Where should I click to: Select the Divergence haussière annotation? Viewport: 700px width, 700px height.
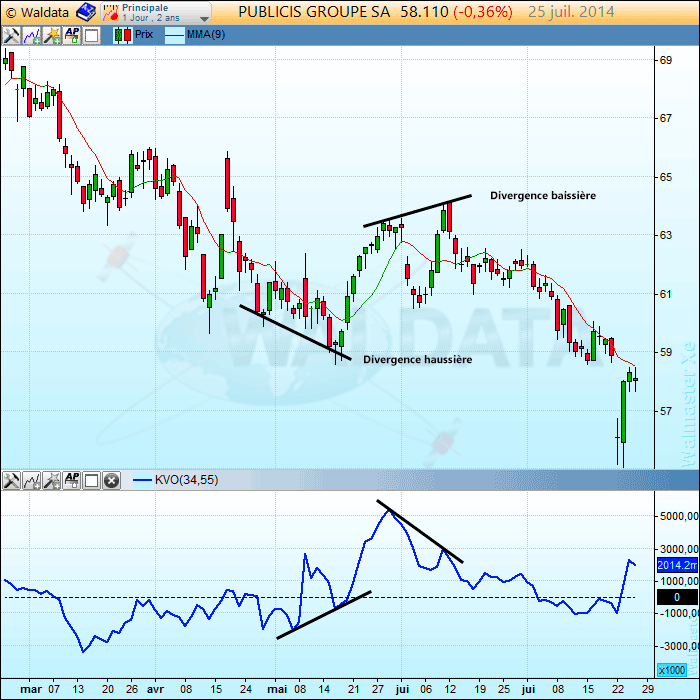pyautogui.click(x=417, y=360)
